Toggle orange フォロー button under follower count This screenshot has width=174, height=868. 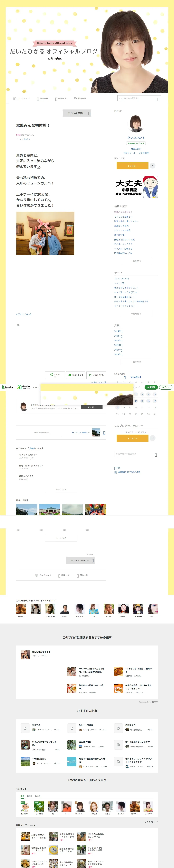(x=132, y=438)
